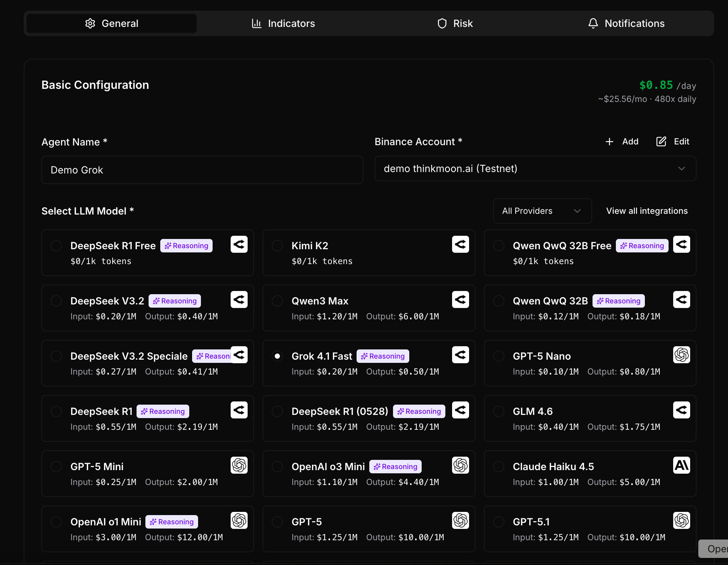Screen dimensions: 728x565
Task: Click the pencil Edit icon for Binance account
Action: 661,142
